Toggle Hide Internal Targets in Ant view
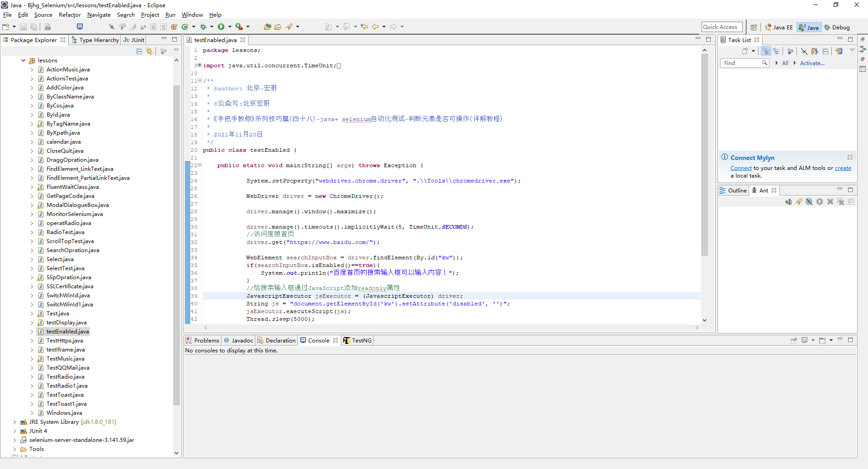Viewport: 868px width, 469px height. click(809, 202)
